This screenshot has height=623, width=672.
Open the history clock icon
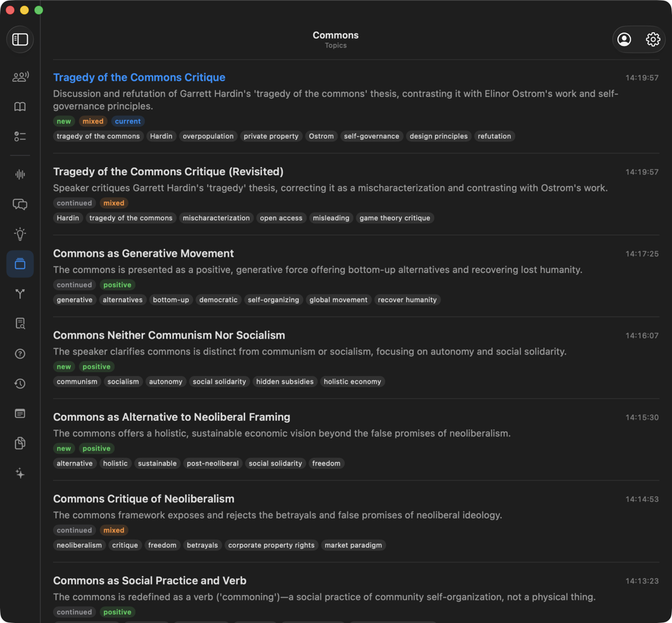20,384
